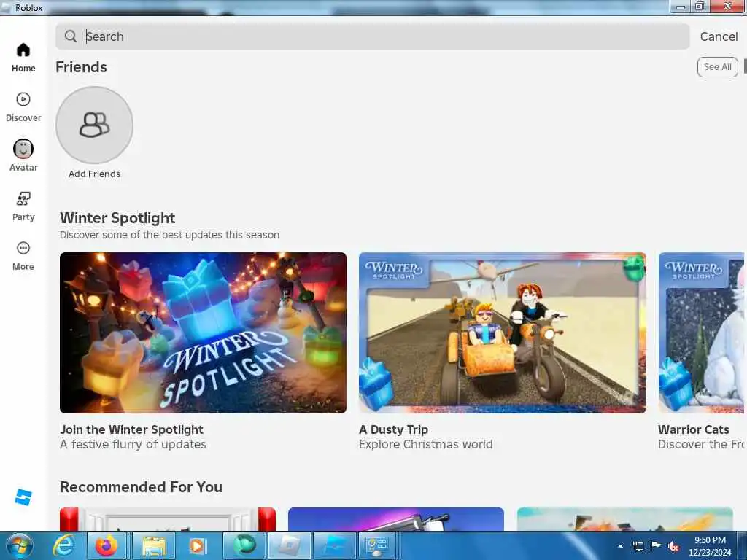Click the clock showing 9:50 PM
The height and width of the screenshot is (560, 747).
[x=710, y=546]
